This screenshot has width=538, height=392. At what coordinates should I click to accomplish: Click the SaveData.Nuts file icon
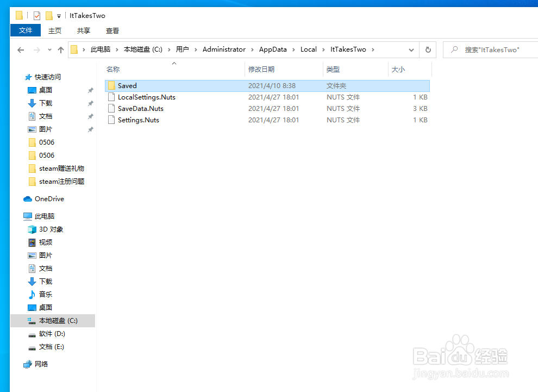[111, 108]
